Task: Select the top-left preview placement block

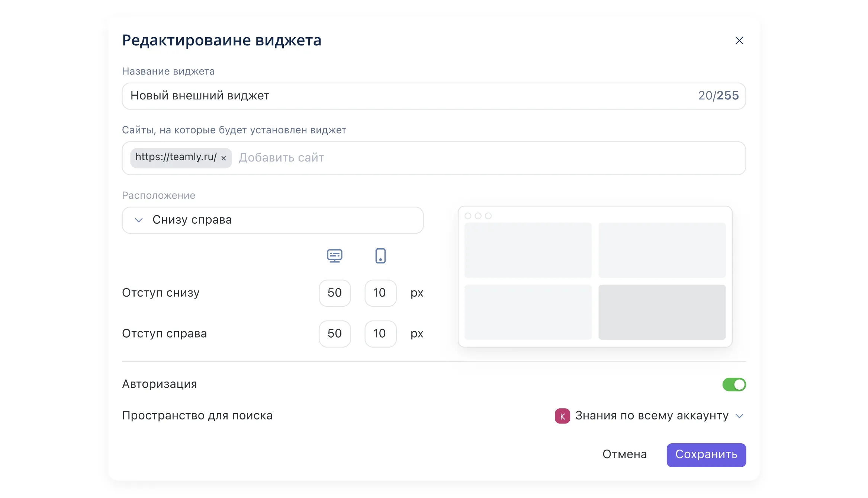Action: 528,250
